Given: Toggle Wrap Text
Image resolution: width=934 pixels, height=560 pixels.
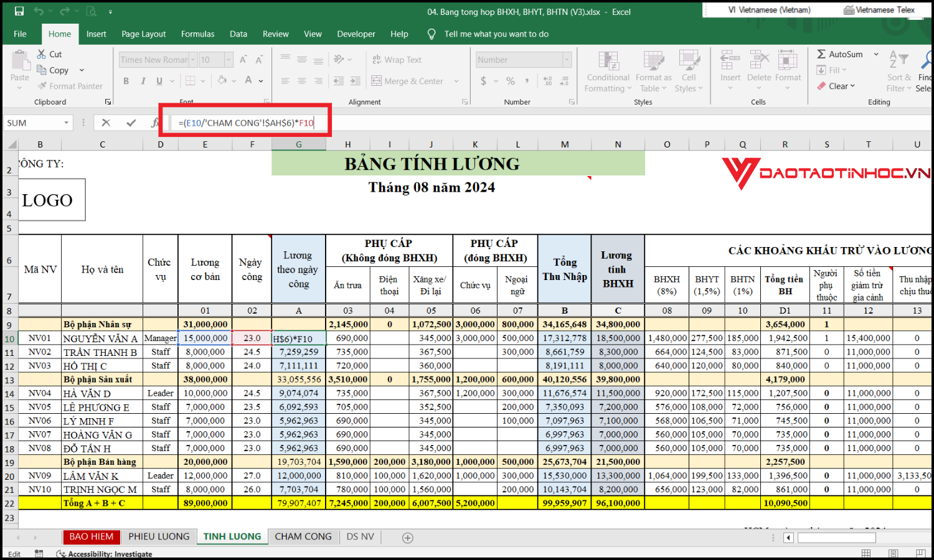Looking at the screenshot, I should coord(397,60).
